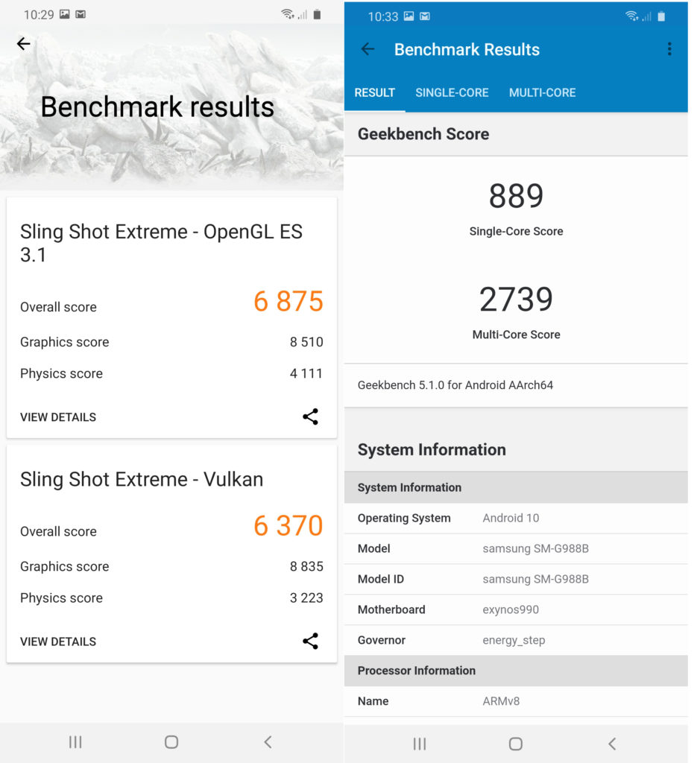Share the OpenGL ES 3.1 result
This screenshot has height=763, width=700.
[310, 417]
